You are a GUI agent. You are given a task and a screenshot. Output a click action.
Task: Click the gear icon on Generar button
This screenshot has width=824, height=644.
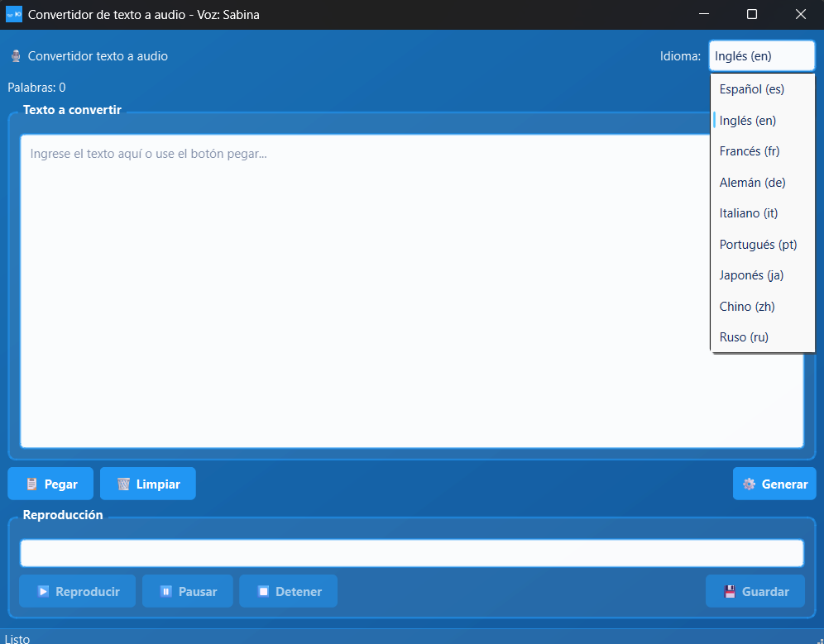[749, 484]
